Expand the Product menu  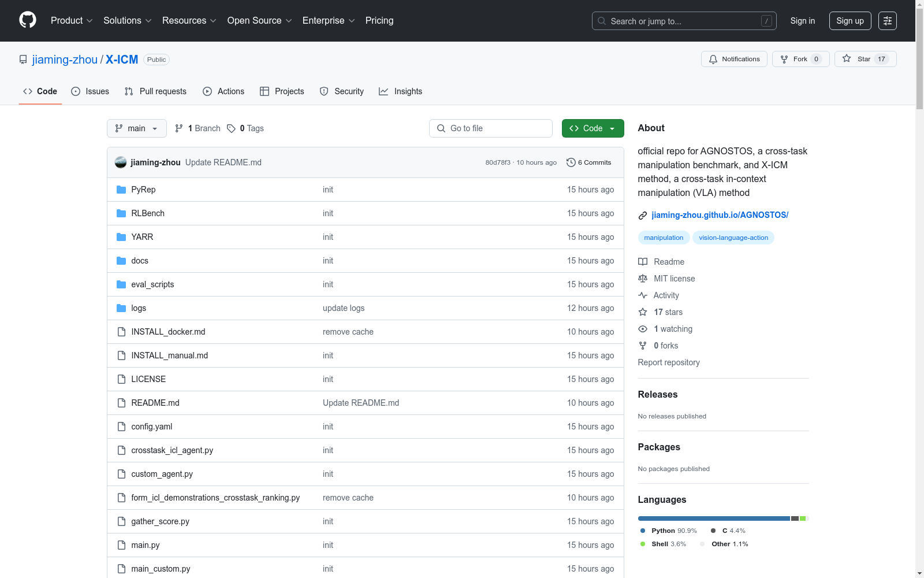click(72, 21)
